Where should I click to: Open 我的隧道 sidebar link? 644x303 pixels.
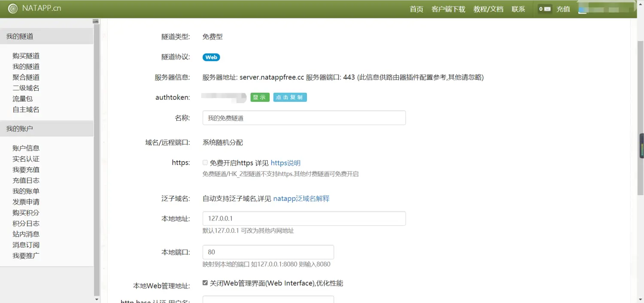click(x=26, y=67)
